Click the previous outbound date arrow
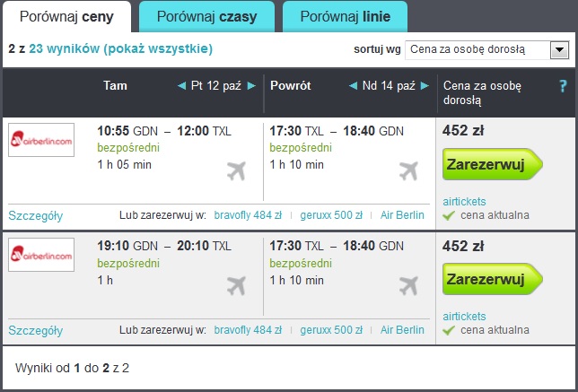The image size is (578, 392). (181, 86)
